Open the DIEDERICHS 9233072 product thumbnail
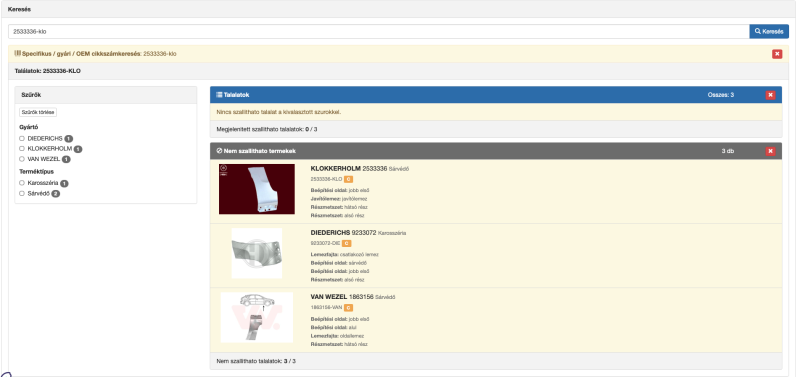The width and height of the screenshot is (800, 377). click(257, 253)
